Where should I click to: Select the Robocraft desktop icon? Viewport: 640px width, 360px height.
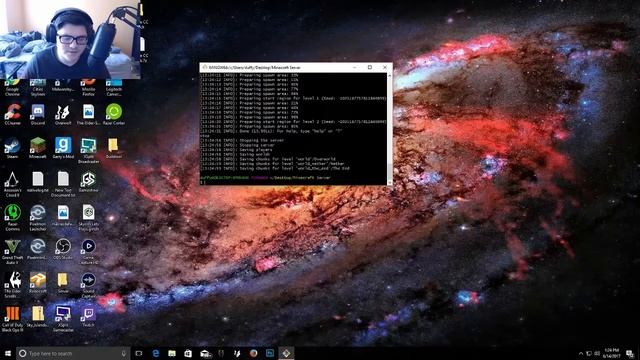point(38,283)
